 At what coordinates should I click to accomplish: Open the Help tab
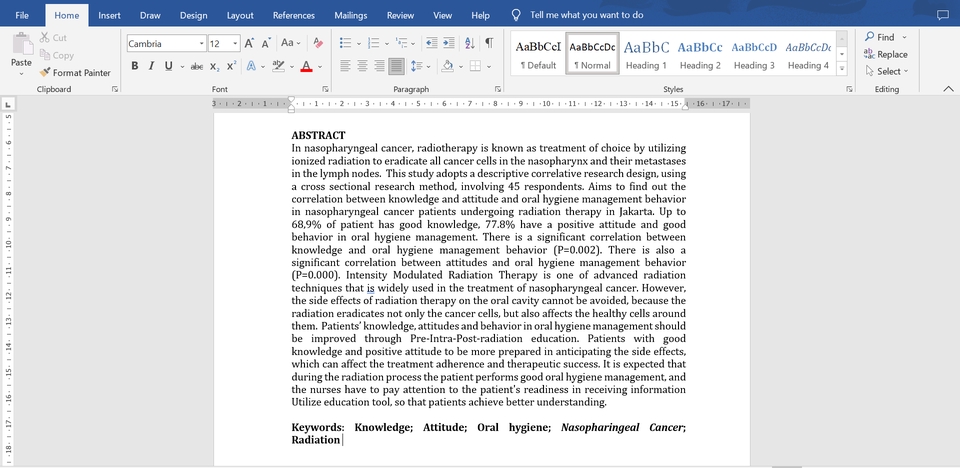481,15
